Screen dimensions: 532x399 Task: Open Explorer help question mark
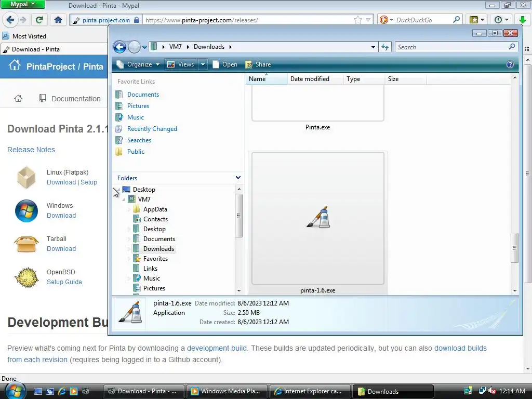point(510,64)
